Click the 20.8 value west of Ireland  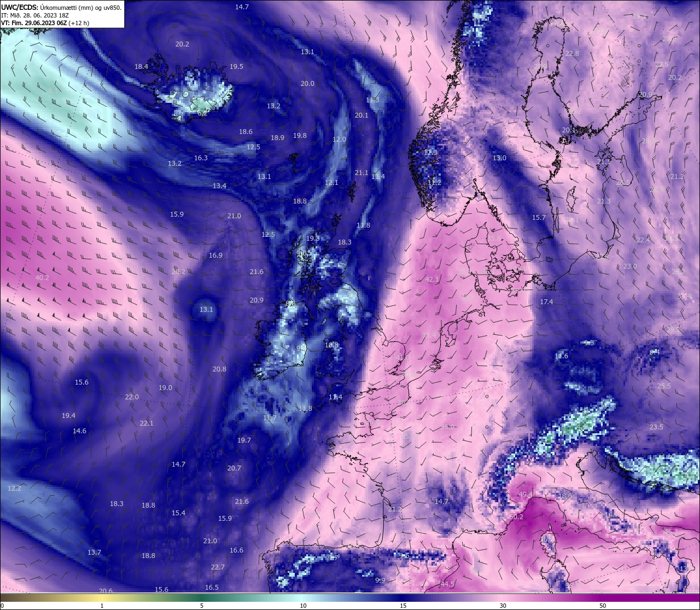pyautogui.click(x=219, y=369)
